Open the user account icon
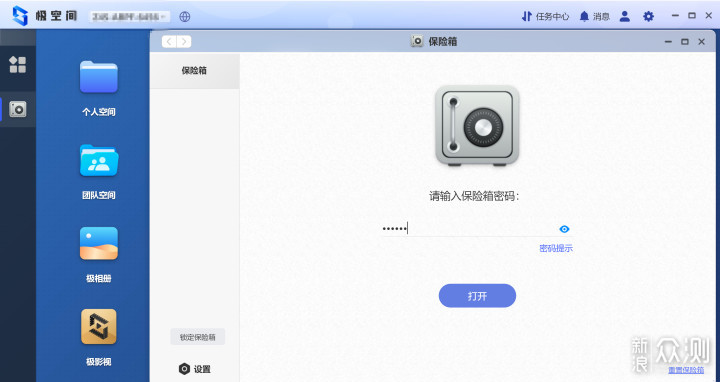 [x=624, y=17]
